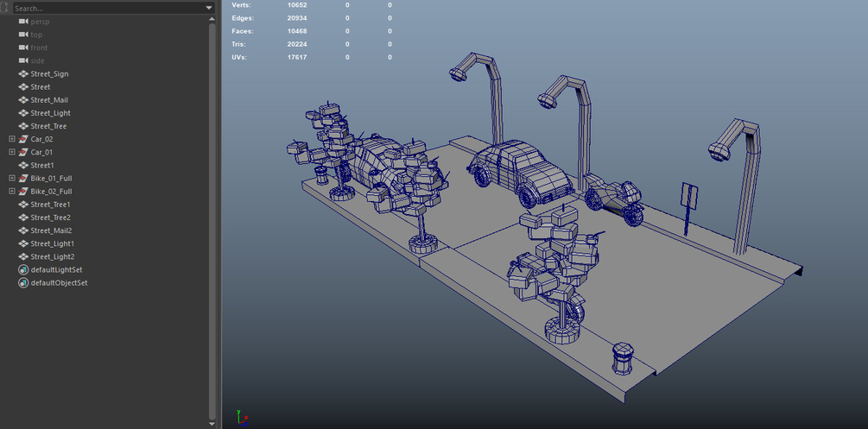
Task: Open the outliner search dropdown arrow
Action: pos(209,9)
